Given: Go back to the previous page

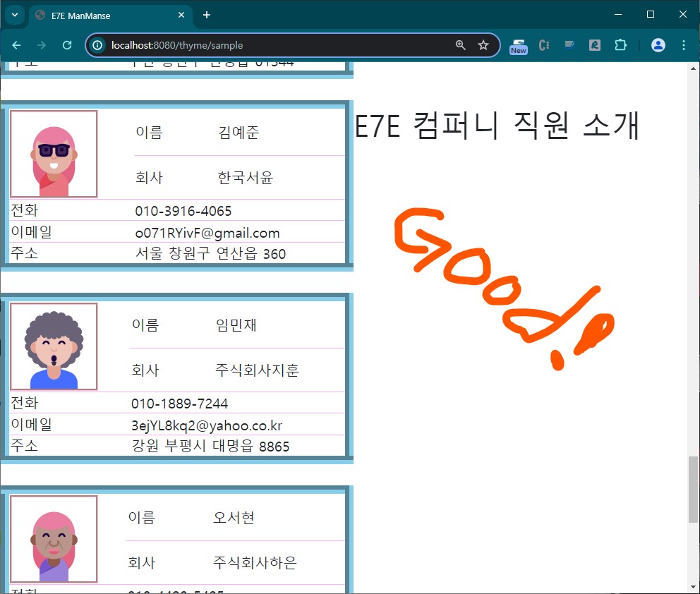Looking at the screenshot, I should point(16,45).
